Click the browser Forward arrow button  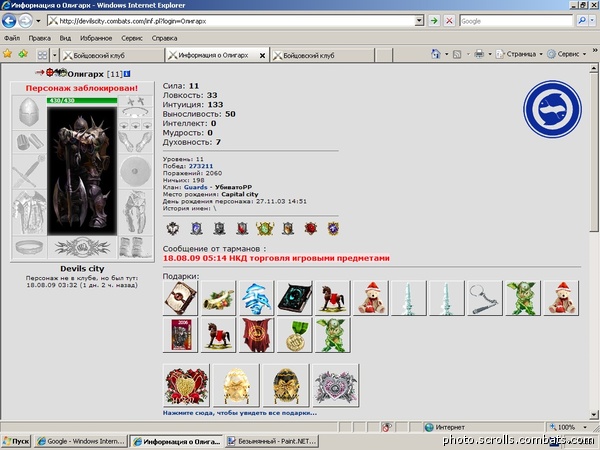tap(25, 21)
